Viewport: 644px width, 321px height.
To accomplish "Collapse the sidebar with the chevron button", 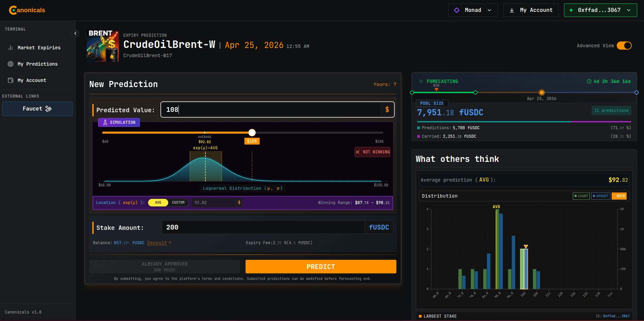I will pyautogui.click(x=75, y=33).
